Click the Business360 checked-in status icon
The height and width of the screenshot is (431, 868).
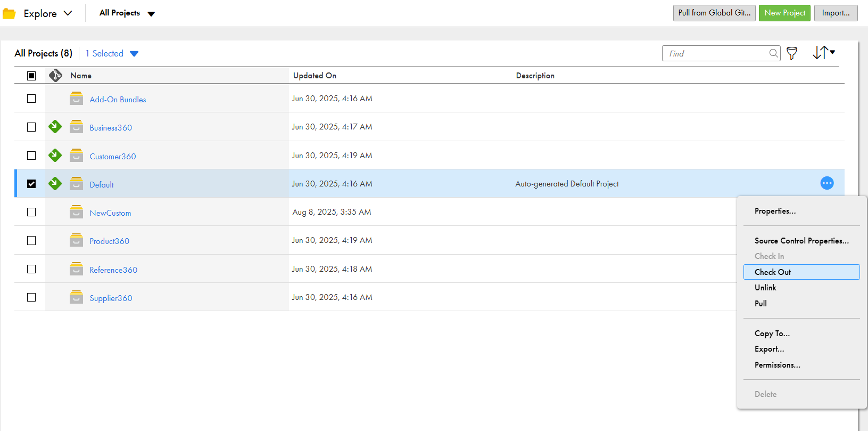[x=55, y=127]
